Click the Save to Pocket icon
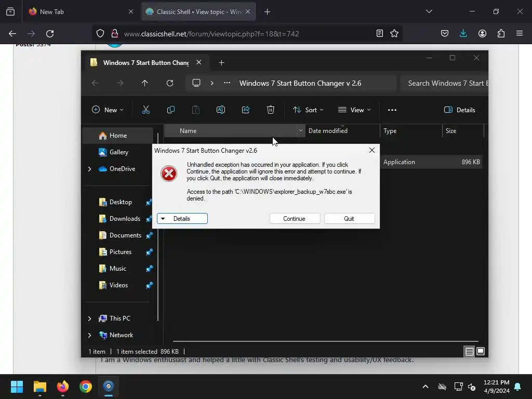Image resolution: width=532 pixels, height=399 pixels. pos(445,34)
